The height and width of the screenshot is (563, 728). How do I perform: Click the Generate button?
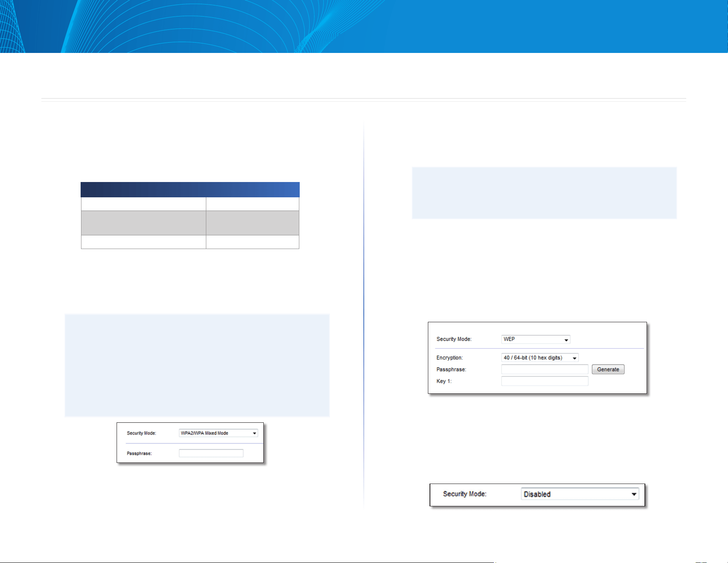point(608,369)
